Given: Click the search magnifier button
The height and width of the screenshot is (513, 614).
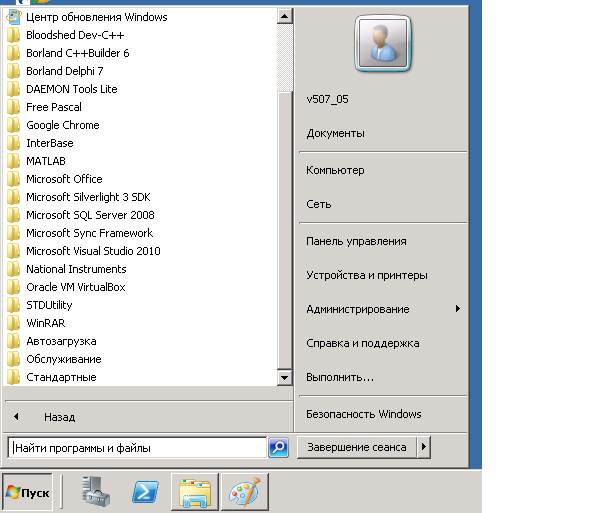Looking at the screenshot, I should [278, 447].
